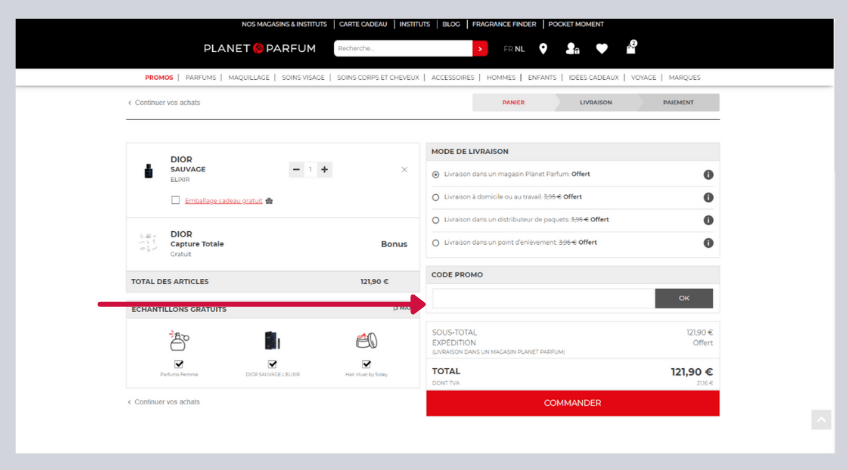
Task: Decrease Dior Sauvage quantity with minus
Action: (296, 170)
